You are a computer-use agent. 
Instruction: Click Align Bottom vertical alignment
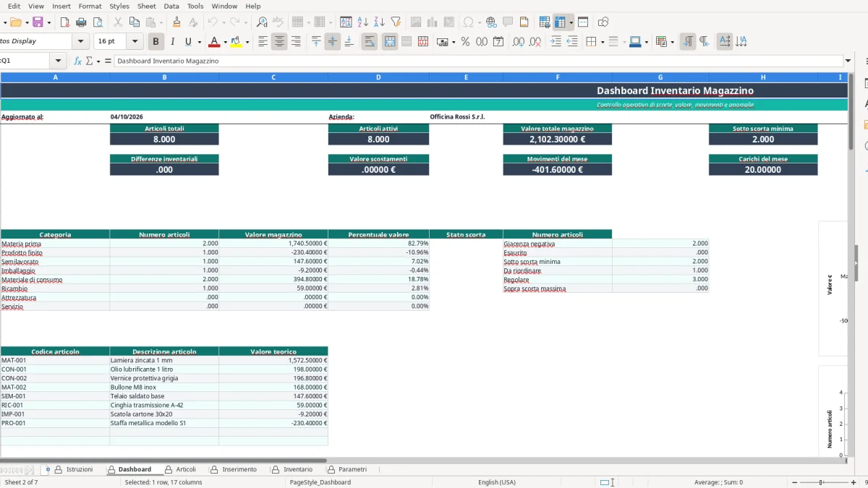coord(349,42)
